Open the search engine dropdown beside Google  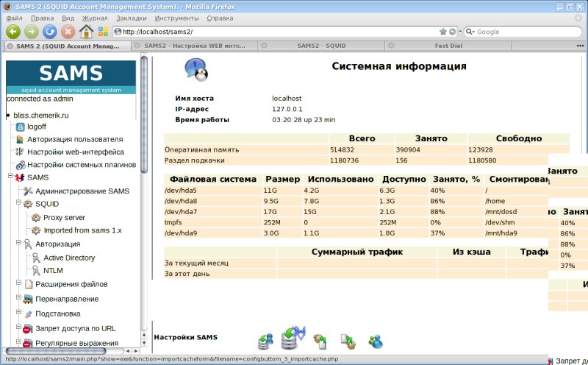click(x=470, y=32)
